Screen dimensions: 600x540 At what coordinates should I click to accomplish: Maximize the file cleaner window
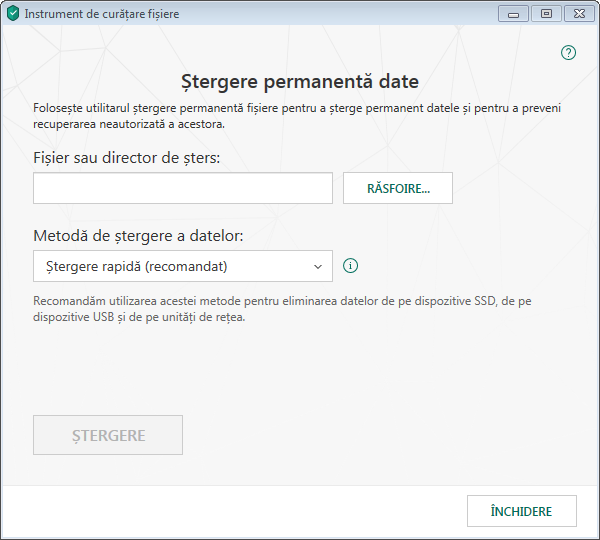545,14
